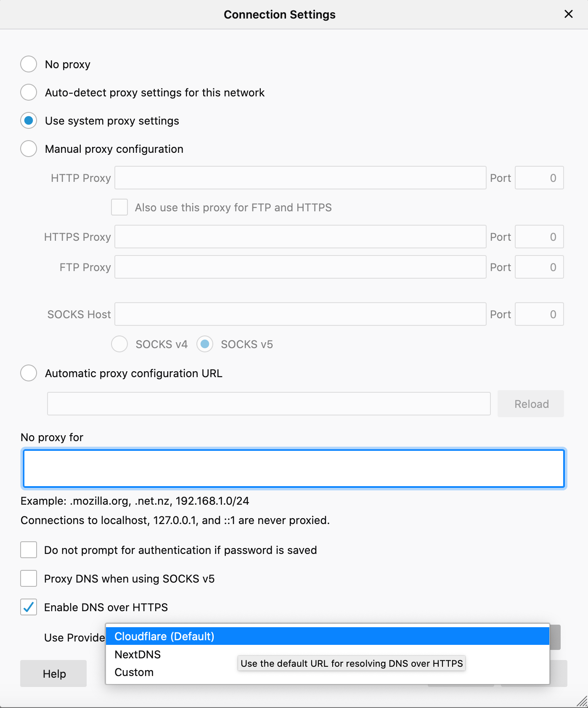Close the Connection Settings dialog
Screen dimensions: 588x708
coord(568,14)
